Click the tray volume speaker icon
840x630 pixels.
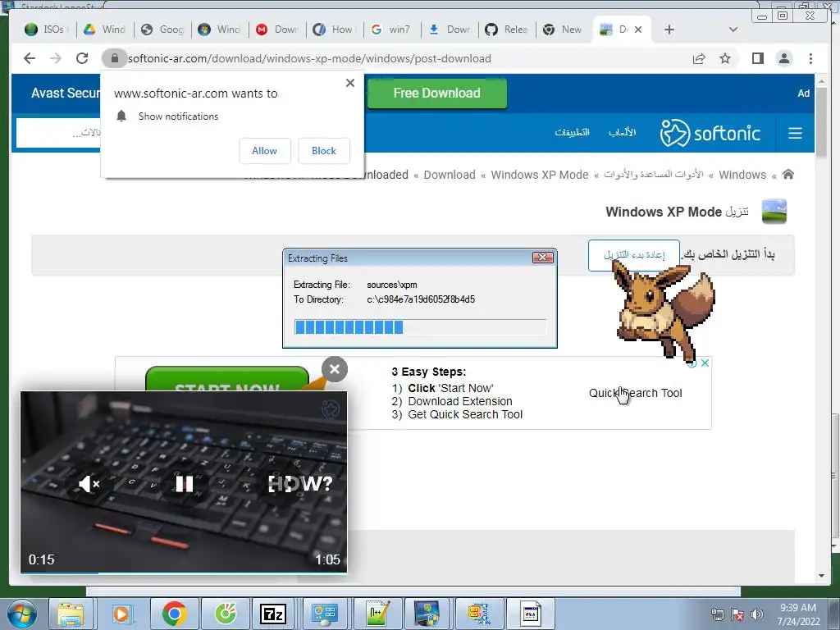coord(756,614)
